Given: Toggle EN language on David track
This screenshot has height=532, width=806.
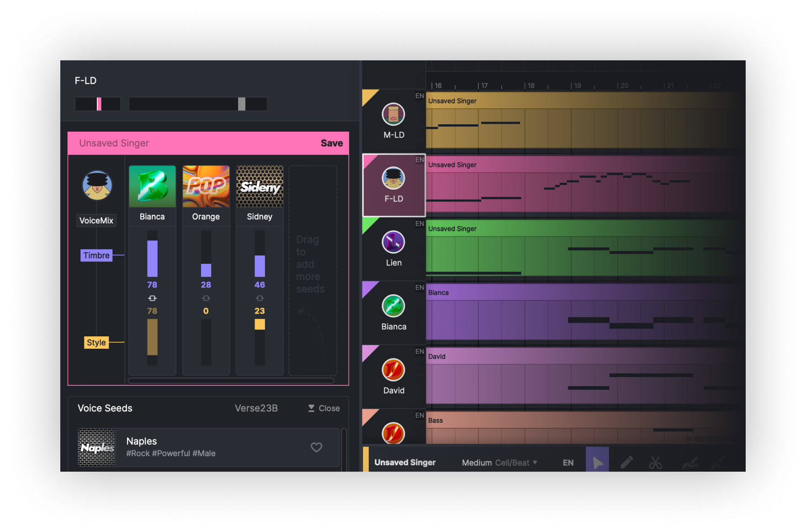Looking at the screenshot, I should [419, 351].
